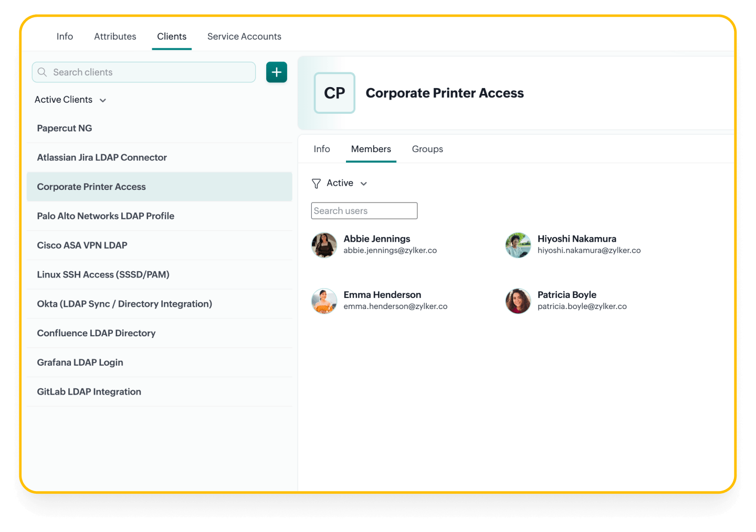Open Abbie Jennings' profile picture

click(x=324, y=245)
